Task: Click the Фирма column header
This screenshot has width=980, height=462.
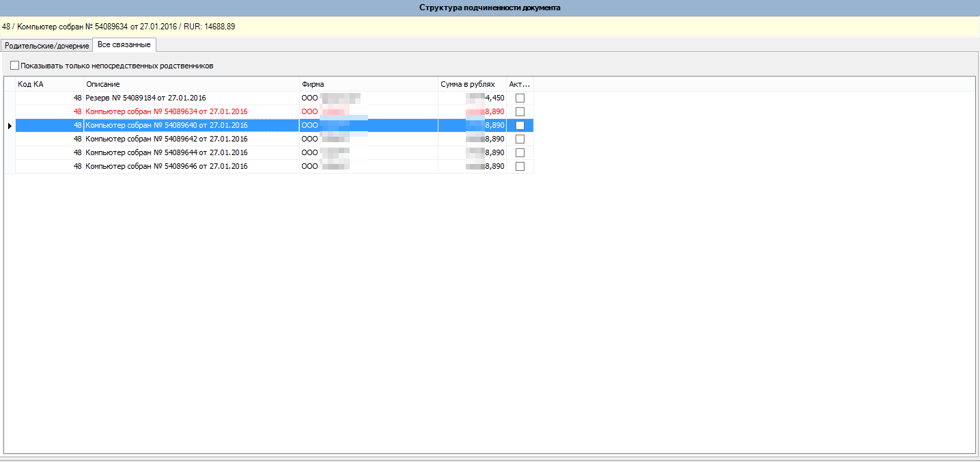Action: click(368, 84)
